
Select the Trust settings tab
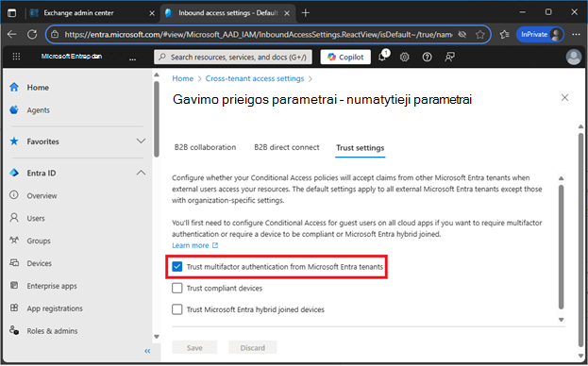tap(360, 148)
